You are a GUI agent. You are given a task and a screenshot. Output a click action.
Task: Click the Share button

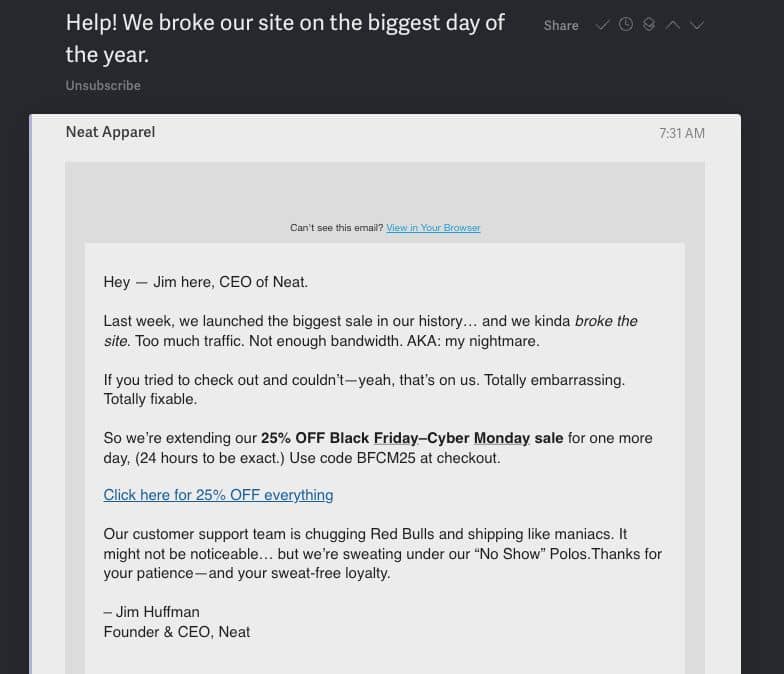click(x=561, y=25)
